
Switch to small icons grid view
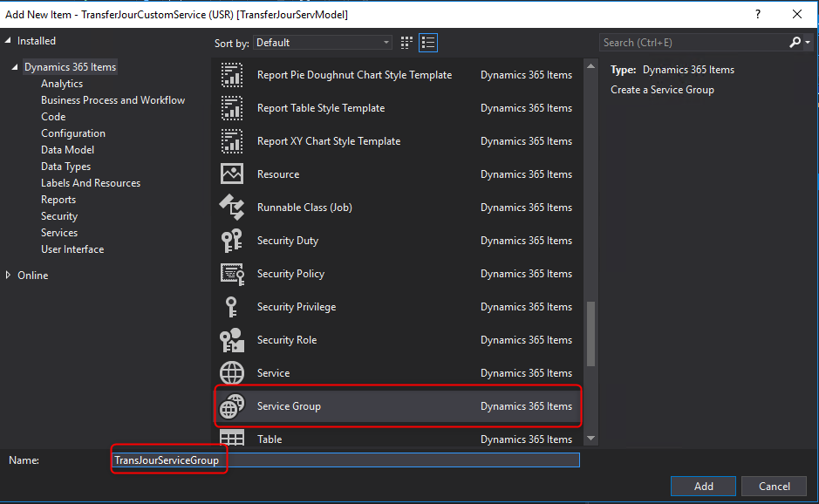point(406,43)
